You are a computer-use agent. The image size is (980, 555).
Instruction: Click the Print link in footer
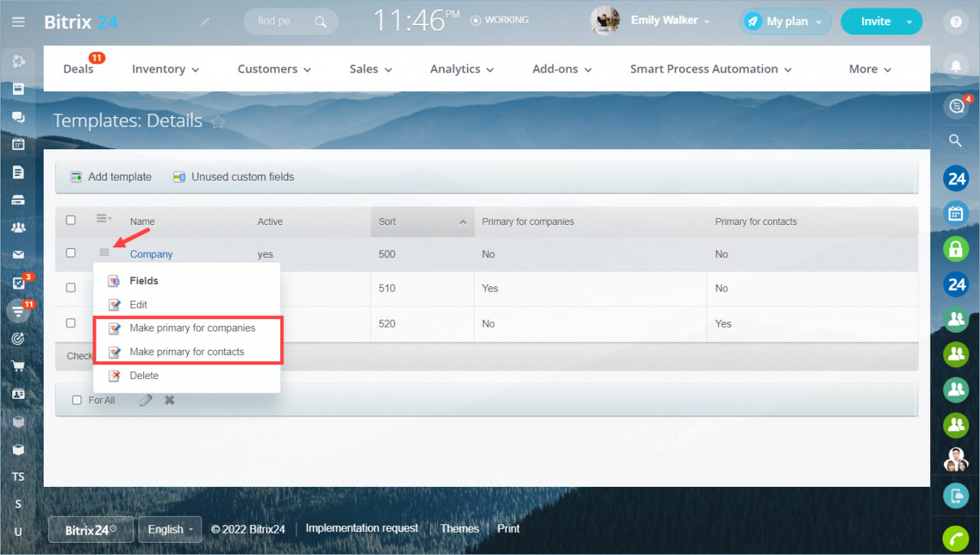coord(508,528)
